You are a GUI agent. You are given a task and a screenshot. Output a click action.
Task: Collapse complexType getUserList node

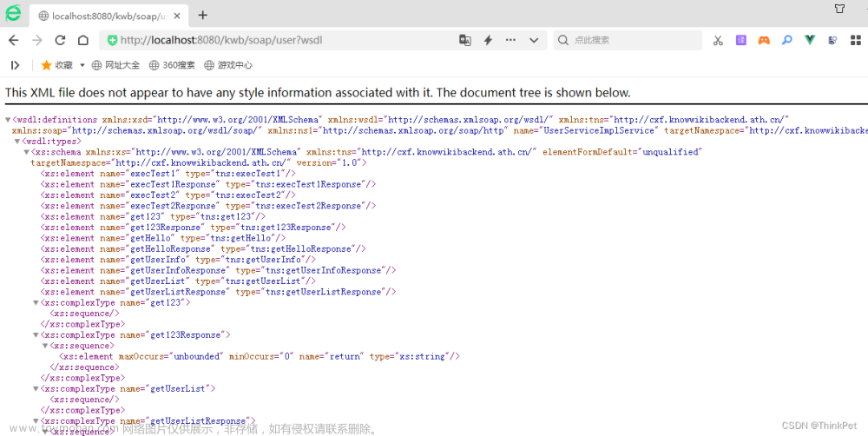tap(36, 389)
